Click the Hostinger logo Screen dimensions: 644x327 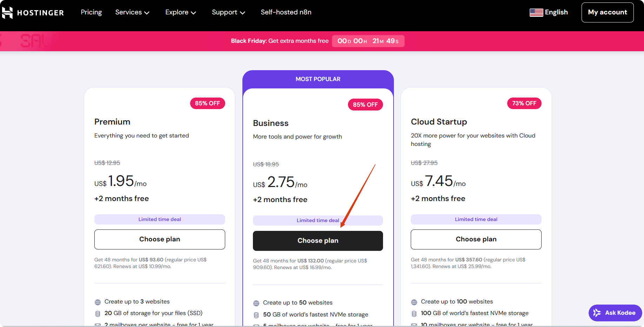click(x=33, y=12)
